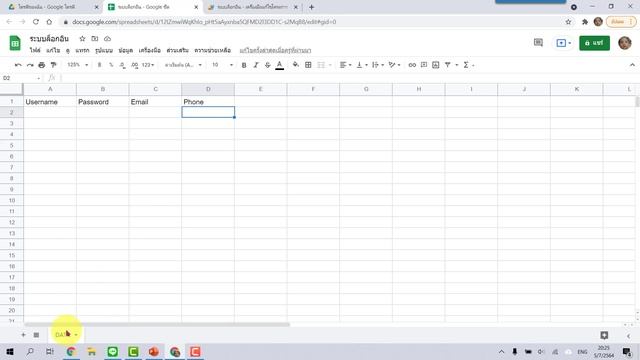The height and width of the screenshot is (360, 640).
Task: Create a filter with funnel icon
Action: point(448,65)
